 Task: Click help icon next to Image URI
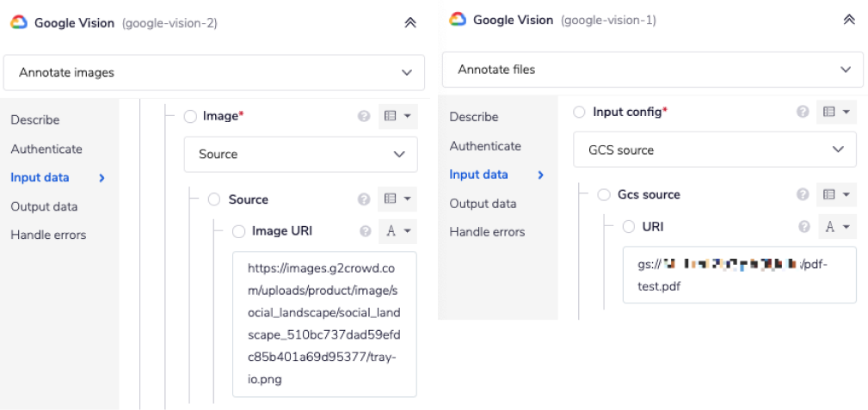366,231
